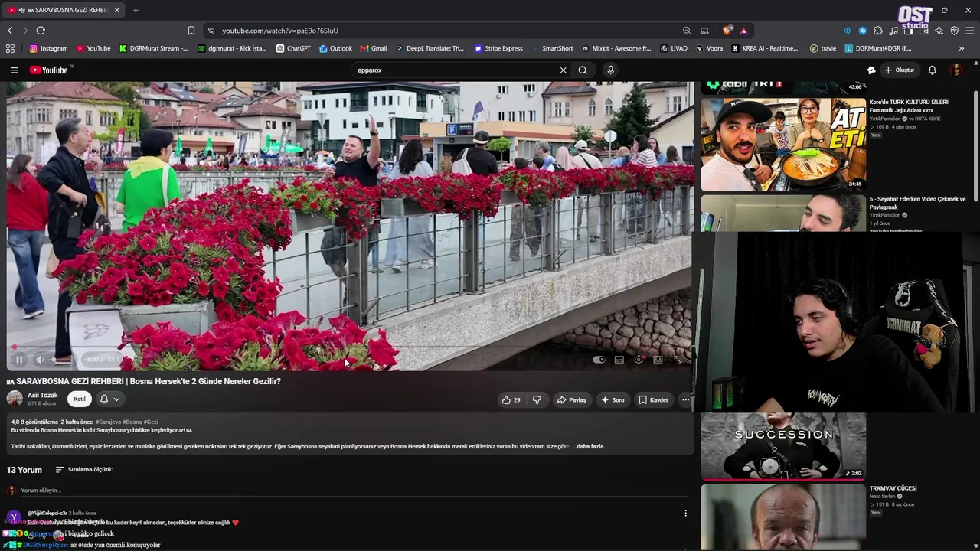Click the address bar URL
Screen dimensions: 980x551
pos(280,31)
